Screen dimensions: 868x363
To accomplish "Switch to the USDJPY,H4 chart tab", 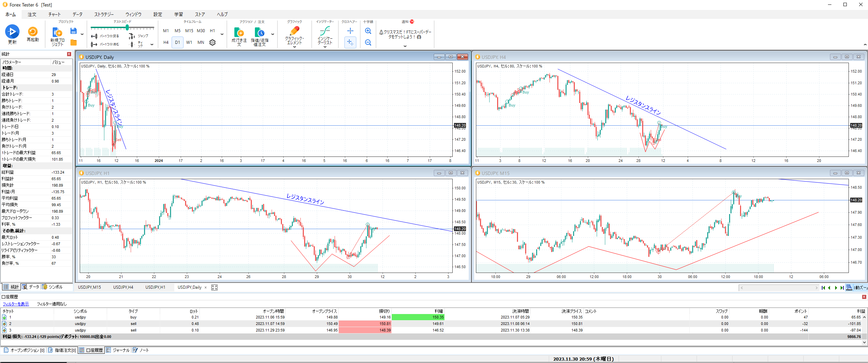I will point(123,287).
